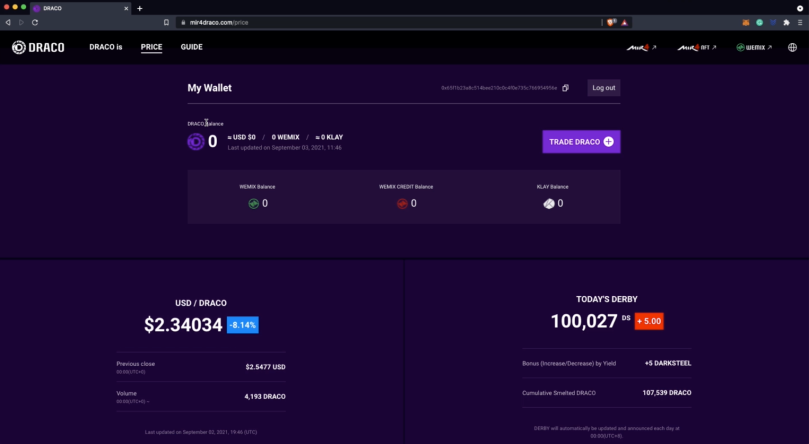Bookmark this page with the bookmark icon
Image resolution: width=809 pixels, height=444 pixels.
166,23
